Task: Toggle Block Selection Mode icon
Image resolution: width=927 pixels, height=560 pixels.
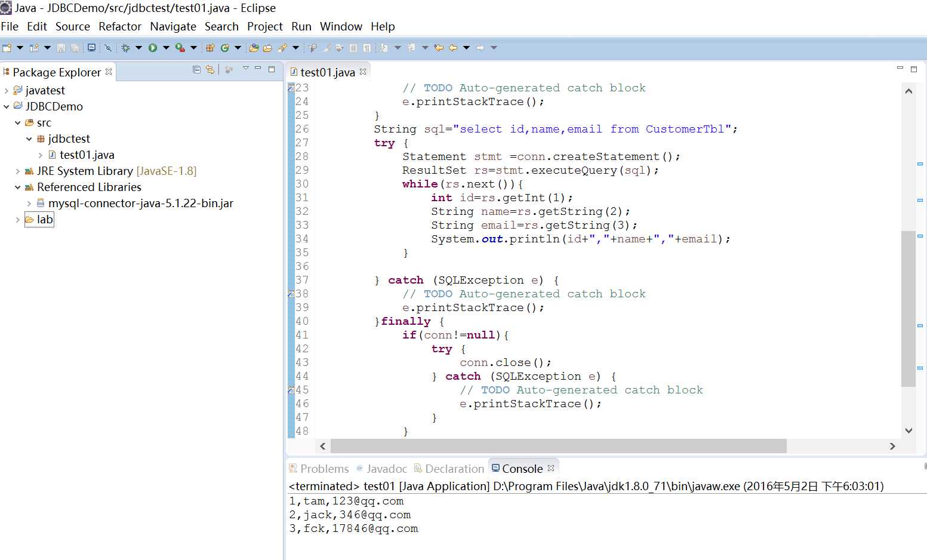Action: coord(353,48)
